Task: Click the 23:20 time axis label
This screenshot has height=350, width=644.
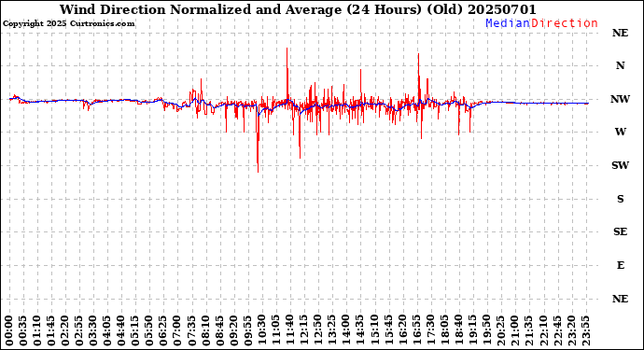Action: point(571,331)
